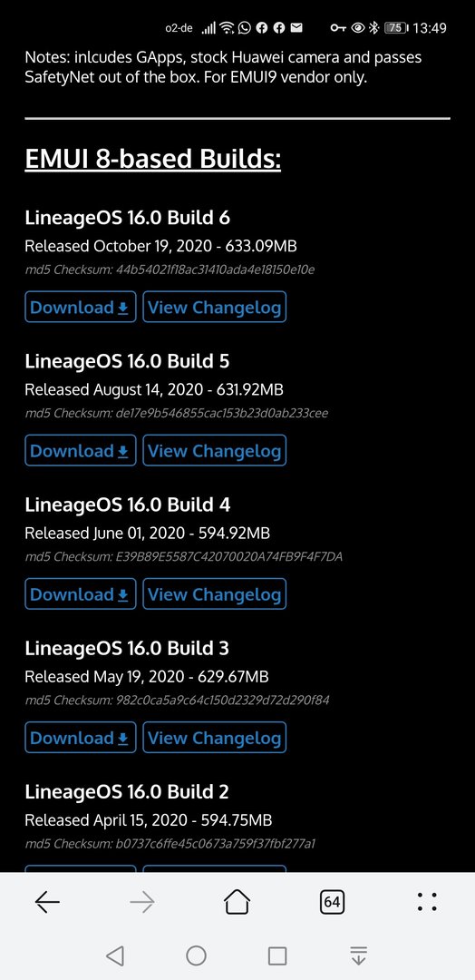Download LineageOS 16.0 Build 3

click(81, 738)
